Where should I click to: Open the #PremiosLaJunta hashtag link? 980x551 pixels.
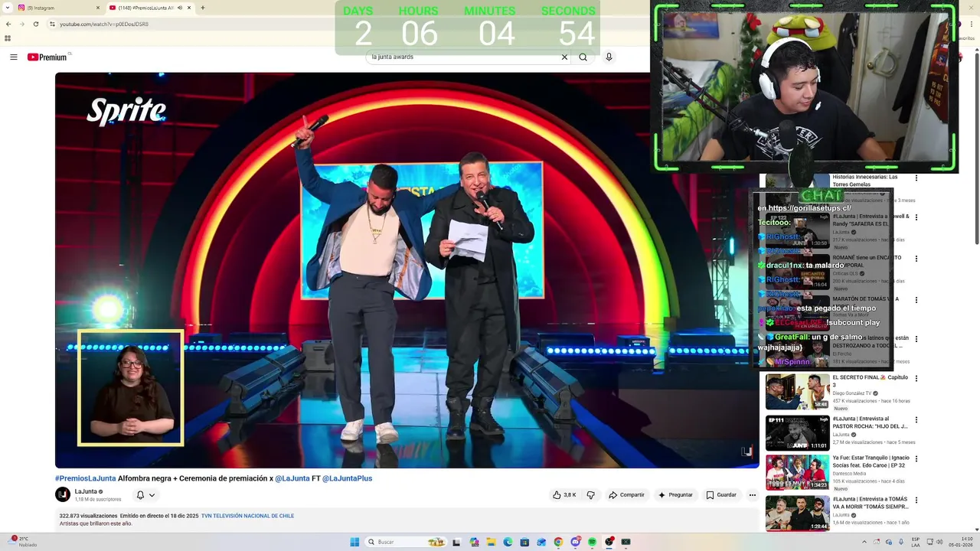[x=86, y=478]
